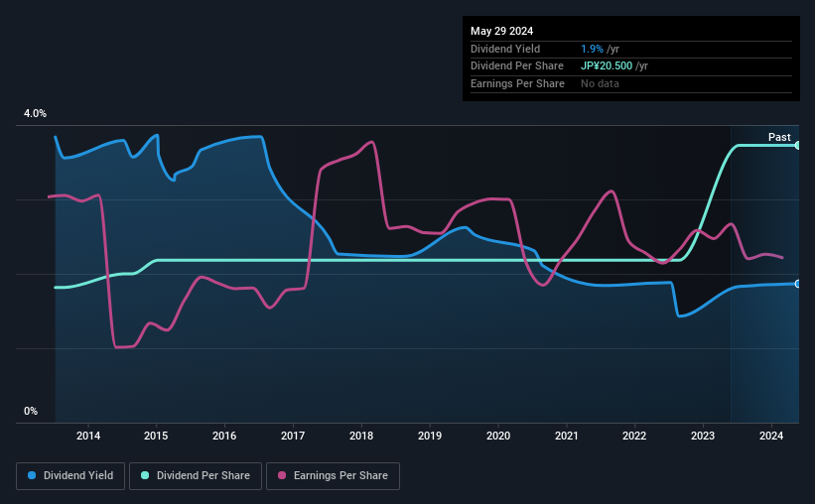The height and width of the screenshot is (504, 815).
Task: Click the 0% y-axis label
Action: pyautogui.click(x=31, y=411)
